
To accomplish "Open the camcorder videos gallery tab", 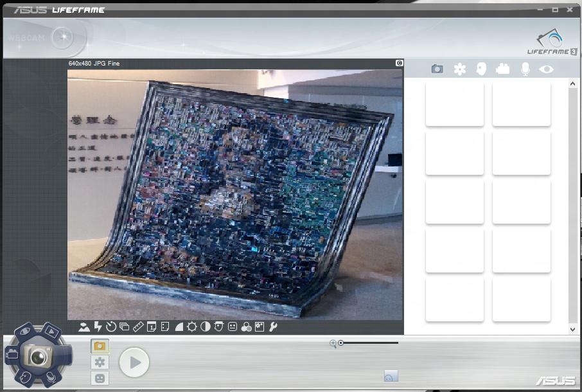I will tap(502, 69).
